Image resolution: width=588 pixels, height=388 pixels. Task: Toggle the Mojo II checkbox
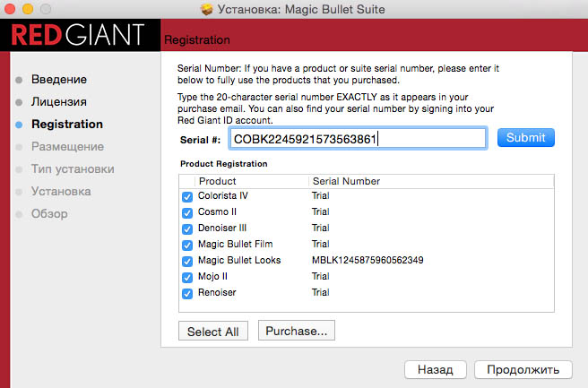tap(187, 277)
